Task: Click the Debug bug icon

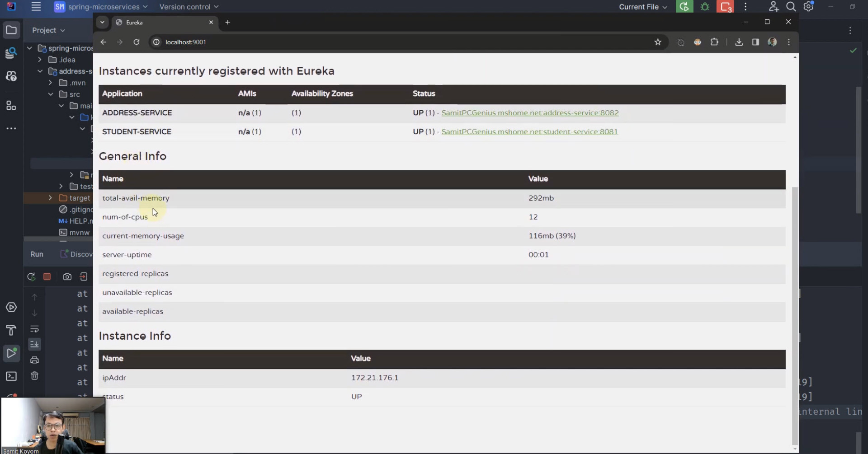Action: click(705, 7)
